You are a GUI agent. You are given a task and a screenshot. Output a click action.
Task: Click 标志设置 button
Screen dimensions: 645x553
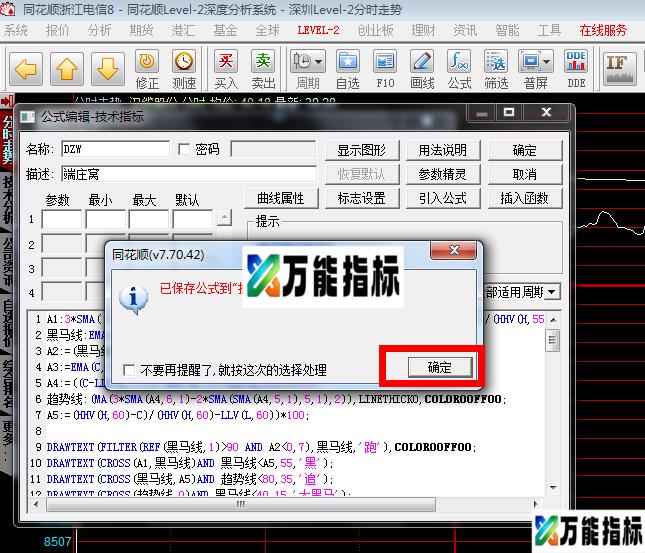tap(362, 198)
